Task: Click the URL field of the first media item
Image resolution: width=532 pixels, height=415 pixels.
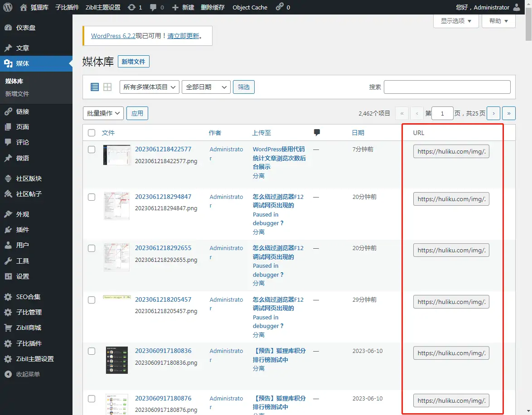Action: click(451, 151)
